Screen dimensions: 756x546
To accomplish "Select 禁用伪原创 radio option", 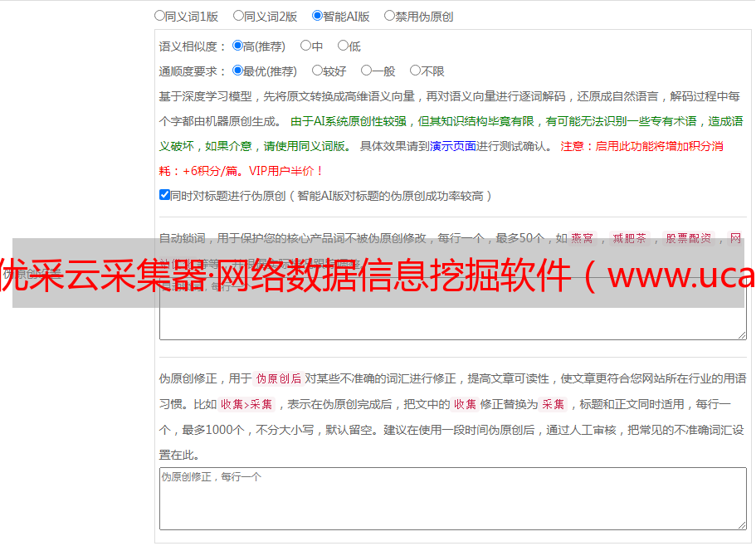I will (x=389, y=16).
